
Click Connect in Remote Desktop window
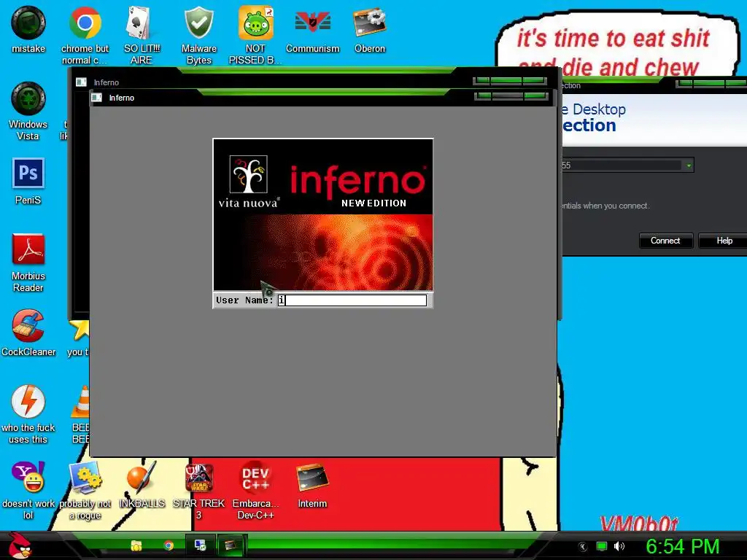[x=665, y=241]
